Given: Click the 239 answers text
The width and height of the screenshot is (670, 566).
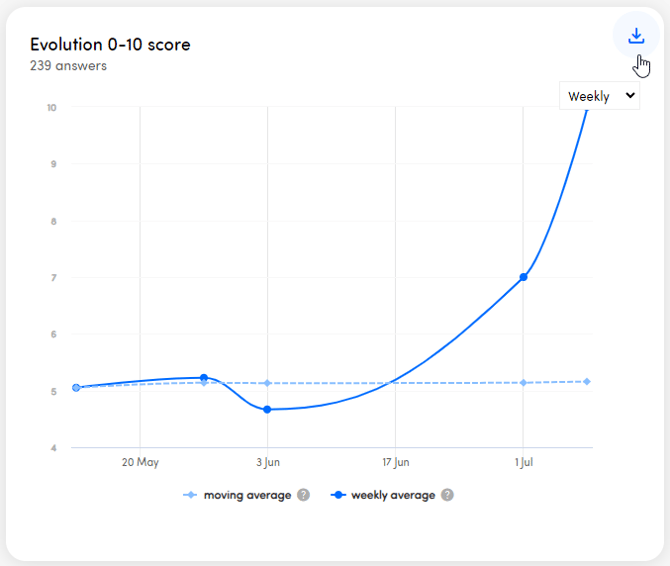Looking at the screenshot, I should click(68, 66).
